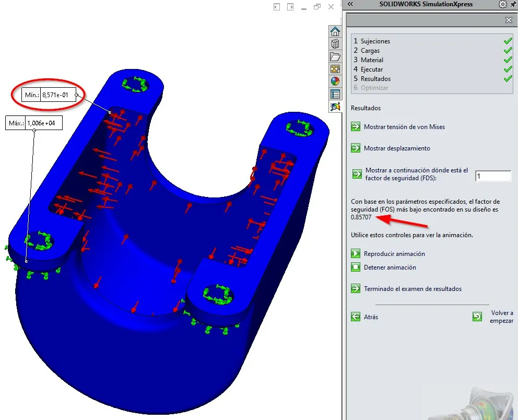The width and height of the screenshot is (518, 420).
Task: Click Terminado el examen de resultados
Action: [x=406, y=288]
